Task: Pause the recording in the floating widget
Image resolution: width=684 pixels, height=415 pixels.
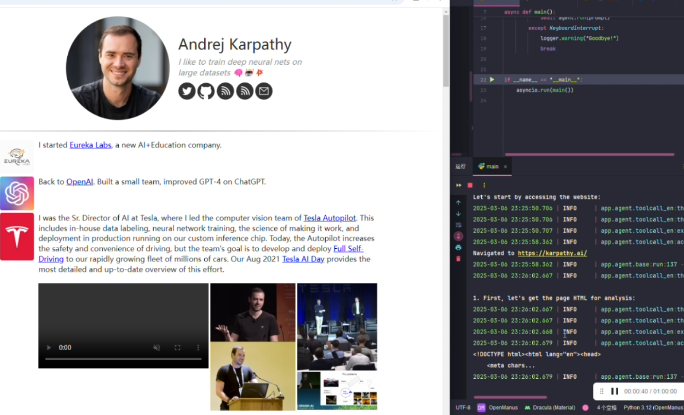Action: pyautogui.click(x=614, y=391)
